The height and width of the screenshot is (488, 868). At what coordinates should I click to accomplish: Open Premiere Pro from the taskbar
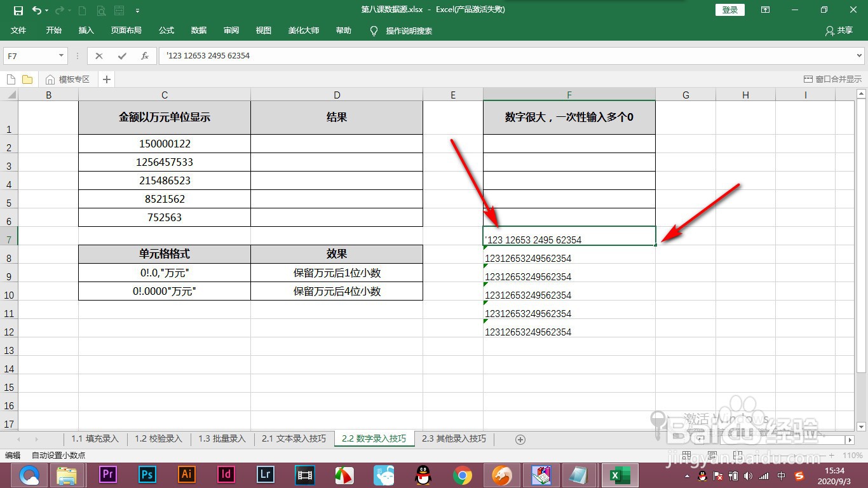pyautogui.click(x=107, y=475)
